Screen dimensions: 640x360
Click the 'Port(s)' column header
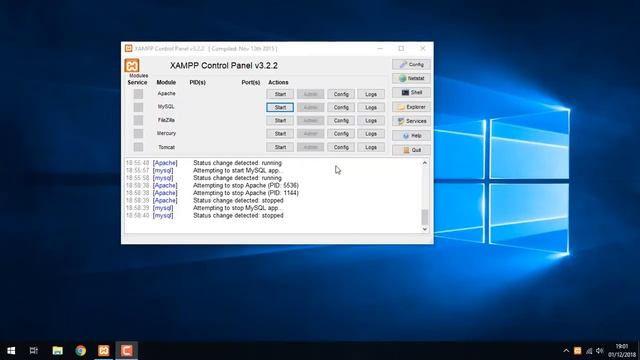coord(251,82)
